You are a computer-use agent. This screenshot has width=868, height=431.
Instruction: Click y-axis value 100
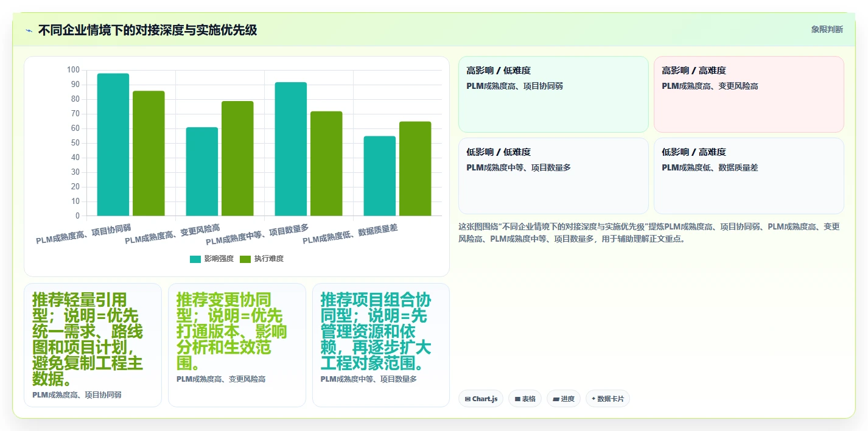point(73,70)
